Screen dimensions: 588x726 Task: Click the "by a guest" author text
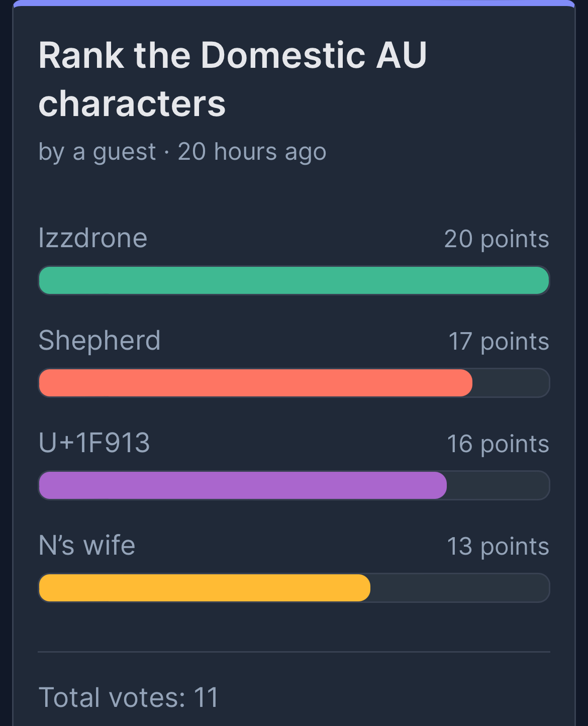[x=97, y=152]
